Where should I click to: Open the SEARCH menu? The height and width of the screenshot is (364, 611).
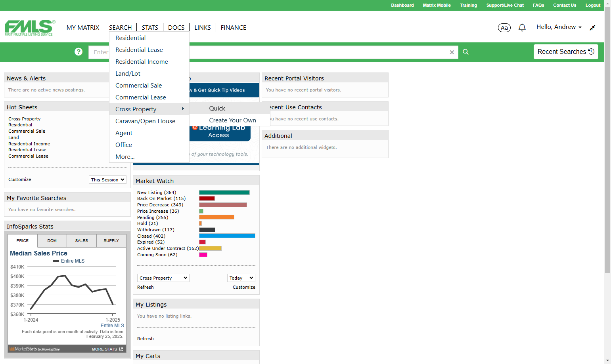coord(120,28)
